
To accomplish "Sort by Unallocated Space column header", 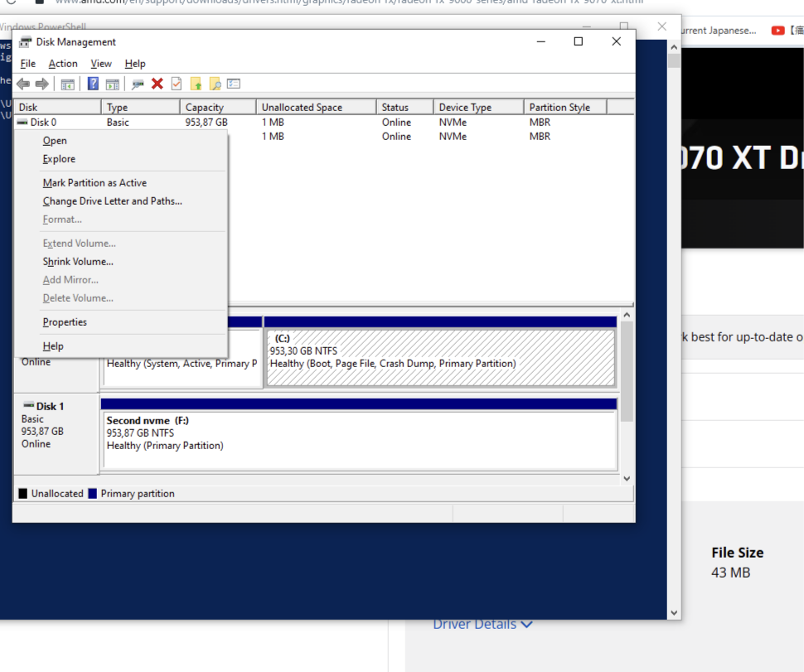I will coord(316,107).
